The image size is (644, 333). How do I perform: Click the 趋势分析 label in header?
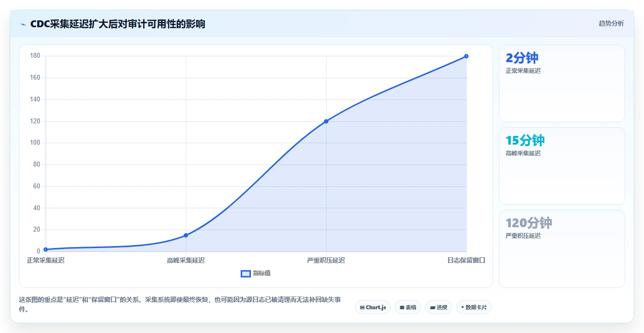coord(611,23)
